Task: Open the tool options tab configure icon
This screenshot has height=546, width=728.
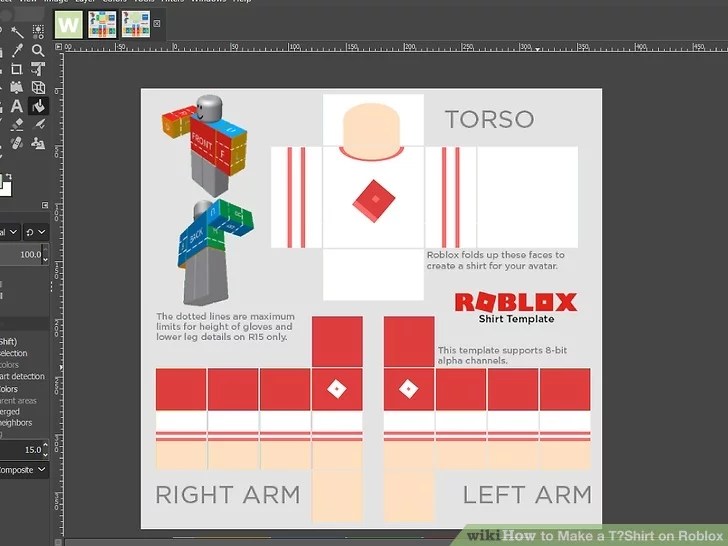Action: tap(45, 205)
